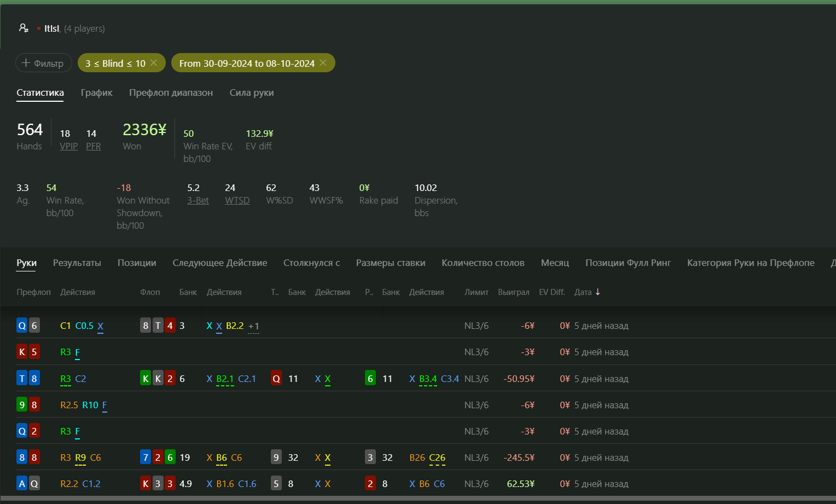Click the Префлоп column header

pyautogui.click(x=34, y=292)
